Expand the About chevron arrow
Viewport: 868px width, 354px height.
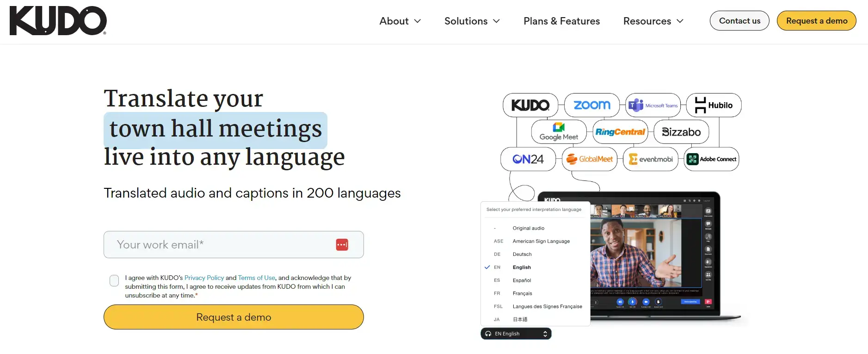[418, 21]
